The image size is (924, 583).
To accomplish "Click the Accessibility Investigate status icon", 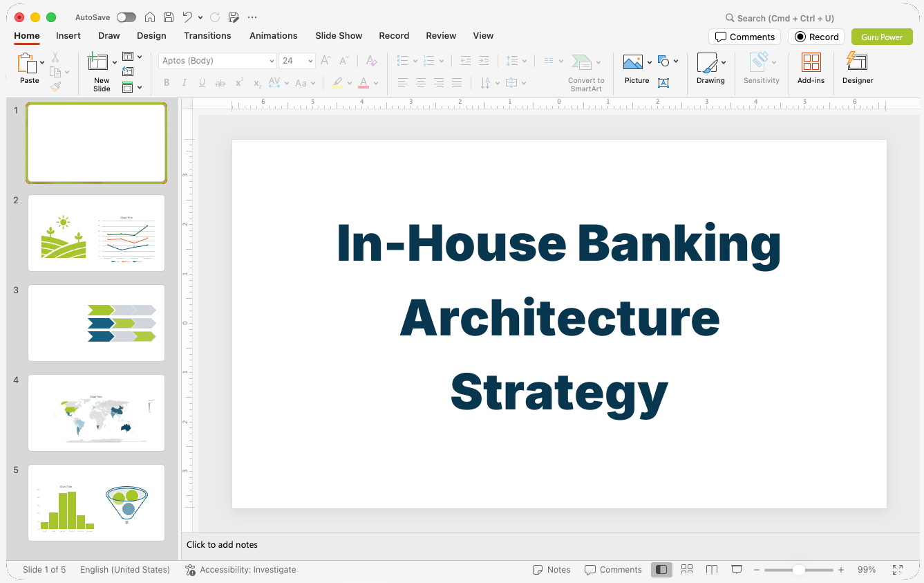I will click(x=190, y=570).
